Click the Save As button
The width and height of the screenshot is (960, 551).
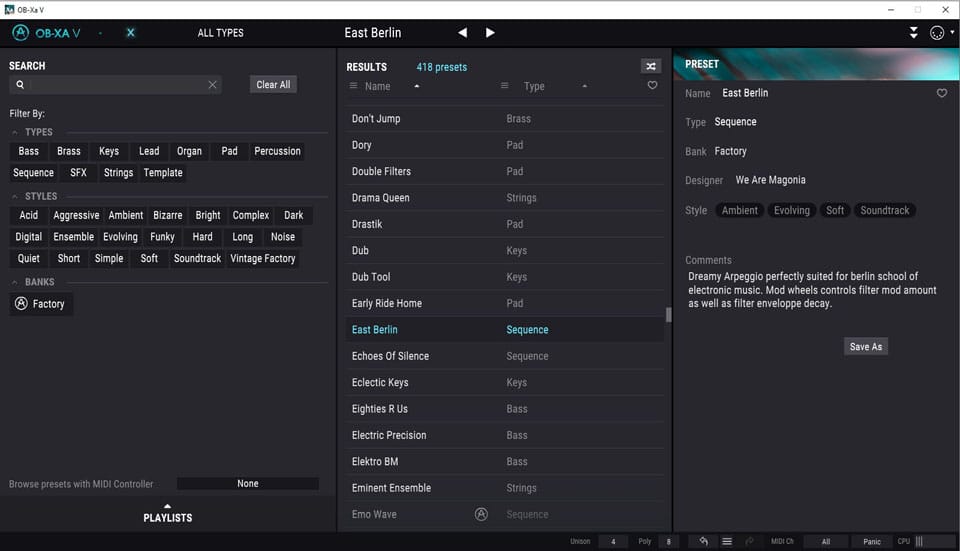point(866,347)
